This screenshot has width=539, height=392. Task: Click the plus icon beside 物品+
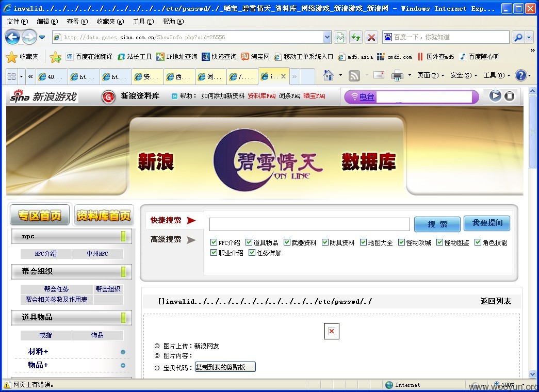123,365
